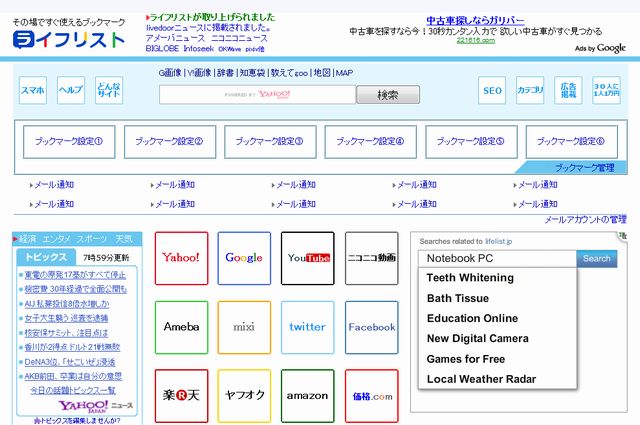Open the メールアカウントの管理 link
640x425 pixels.
point(585,220)
